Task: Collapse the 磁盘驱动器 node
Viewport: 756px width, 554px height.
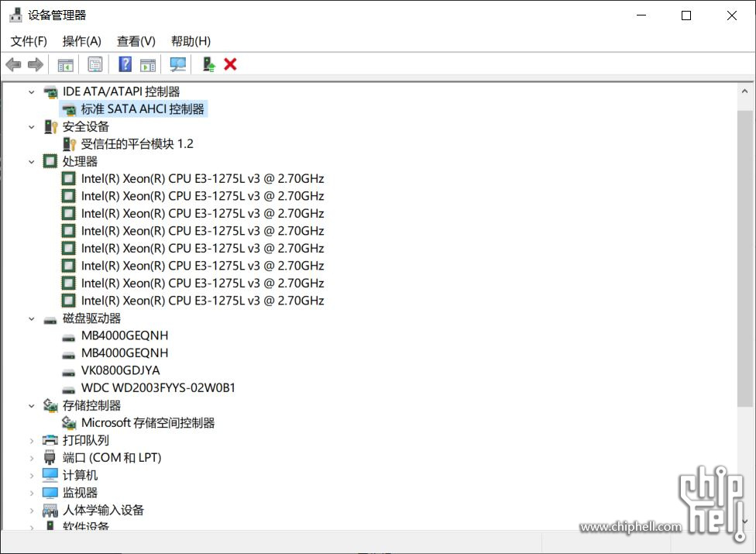Action: tap(31, 318)
